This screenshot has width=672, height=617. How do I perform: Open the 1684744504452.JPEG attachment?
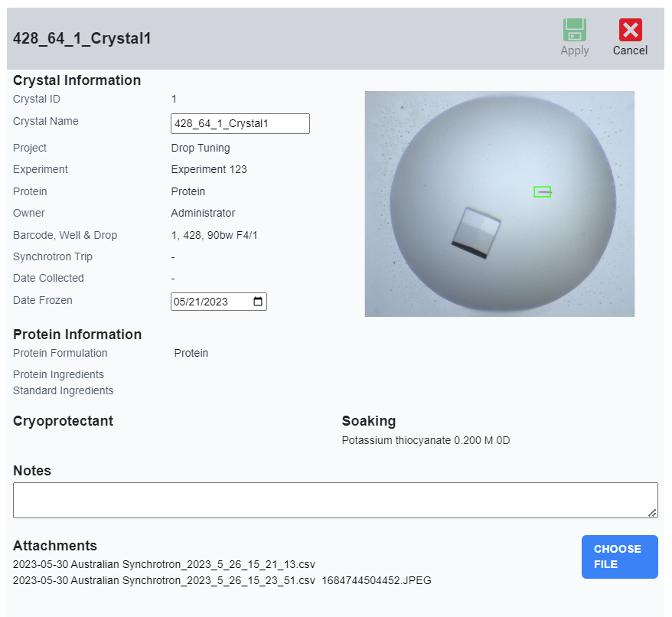pos(376,580)
